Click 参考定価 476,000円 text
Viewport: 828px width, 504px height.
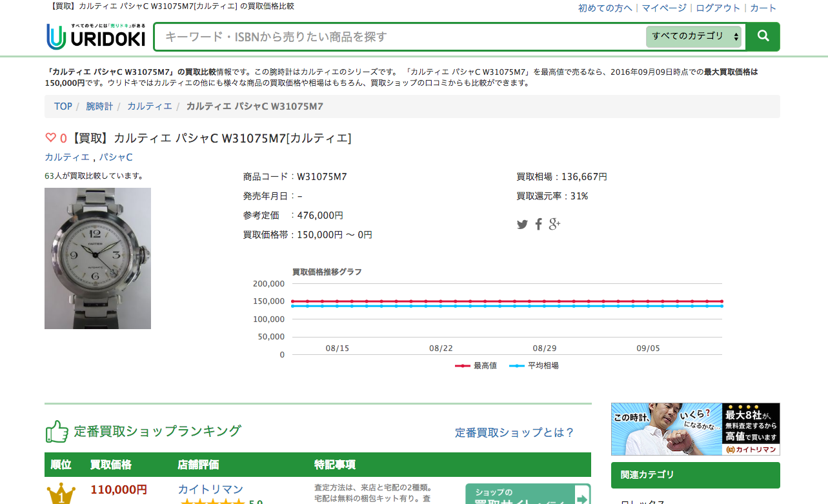click(293, 216)
